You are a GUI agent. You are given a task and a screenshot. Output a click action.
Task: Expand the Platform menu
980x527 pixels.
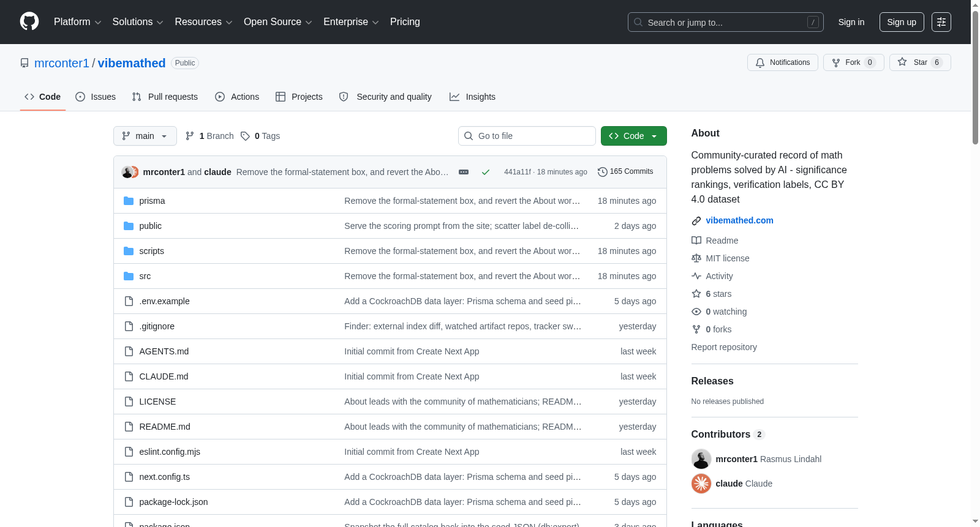(78, 22)
